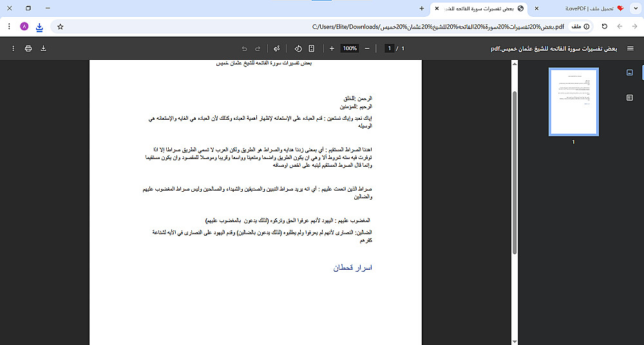Click the document scrollbar up arrow
Image resolution: width=644 pixels, height=345 pixels.
coord(514,64)
